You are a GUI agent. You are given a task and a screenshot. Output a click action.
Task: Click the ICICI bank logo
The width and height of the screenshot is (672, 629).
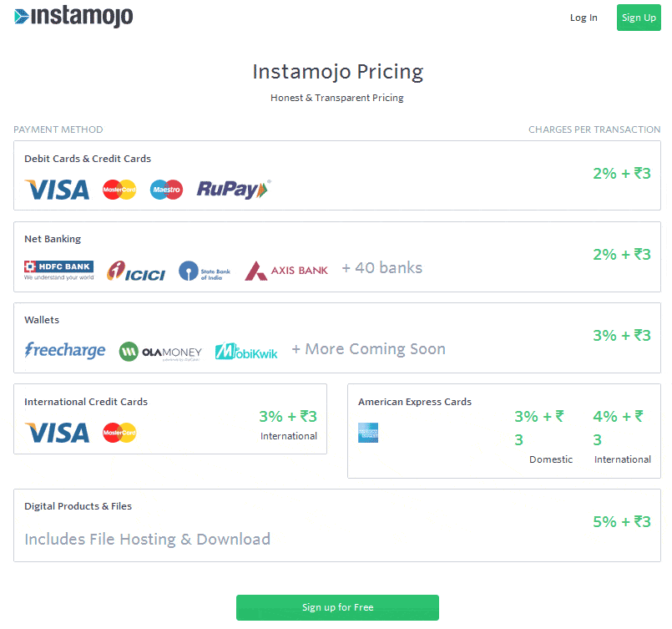pyautogui.click(x=136, y=271)
